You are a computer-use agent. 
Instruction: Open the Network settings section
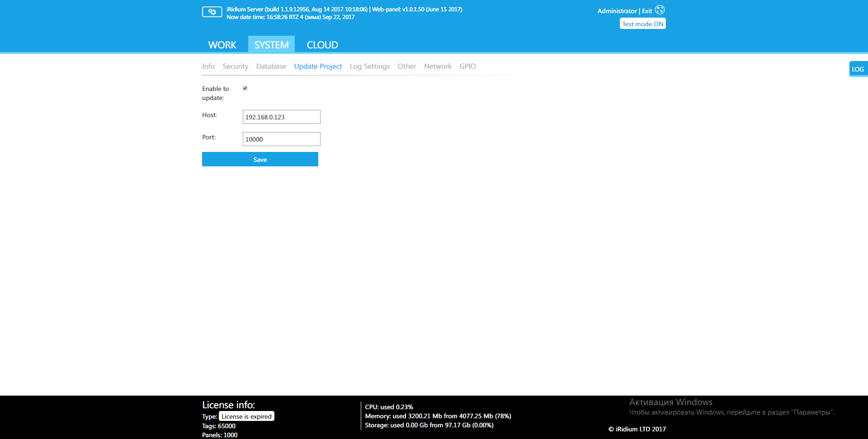[437, 66]
